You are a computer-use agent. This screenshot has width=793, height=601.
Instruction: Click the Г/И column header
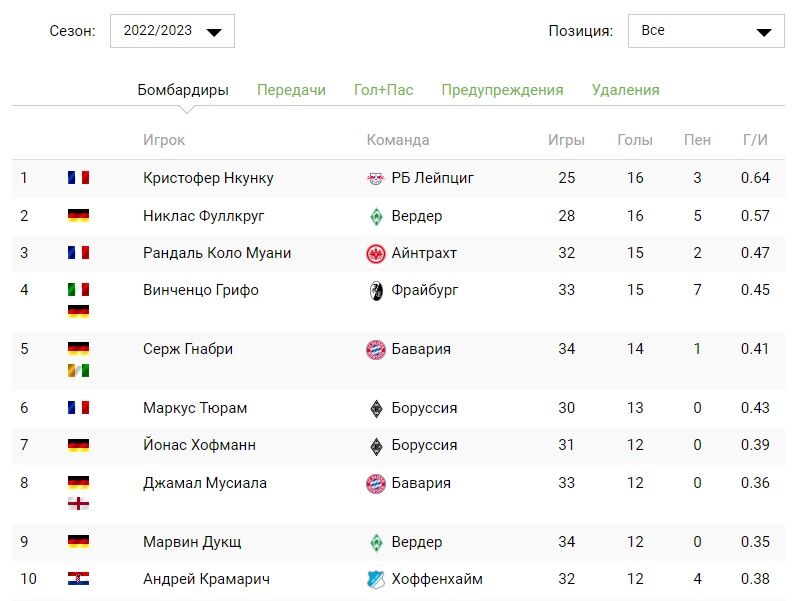click(x=755, y=140)
